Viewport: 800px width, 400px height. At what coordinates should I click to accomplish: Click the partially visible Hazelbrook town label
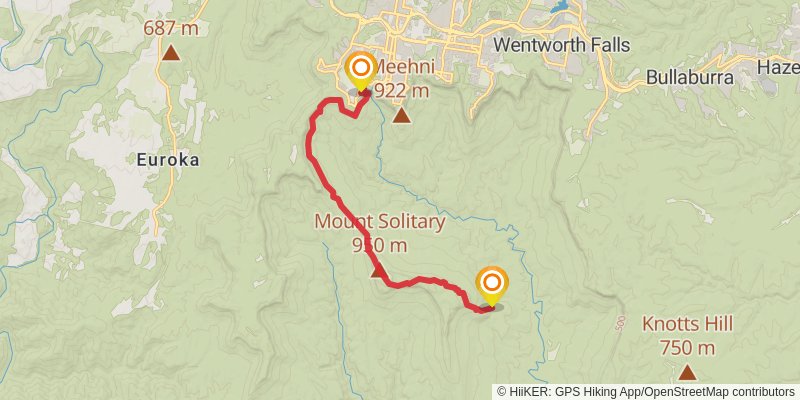pos(778,67)
